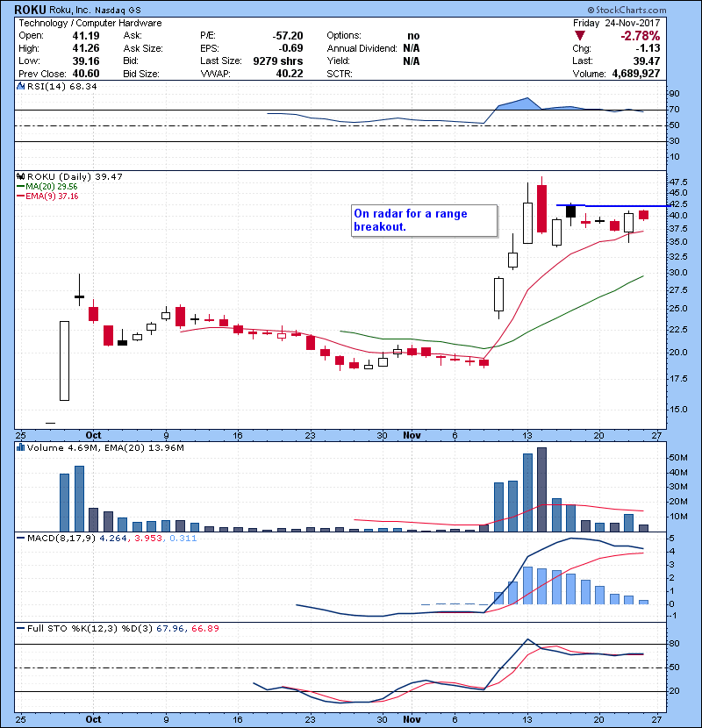702x728 pixels.
Task: Click the stochastic %D value 66.89
Action: pos(204,628)
